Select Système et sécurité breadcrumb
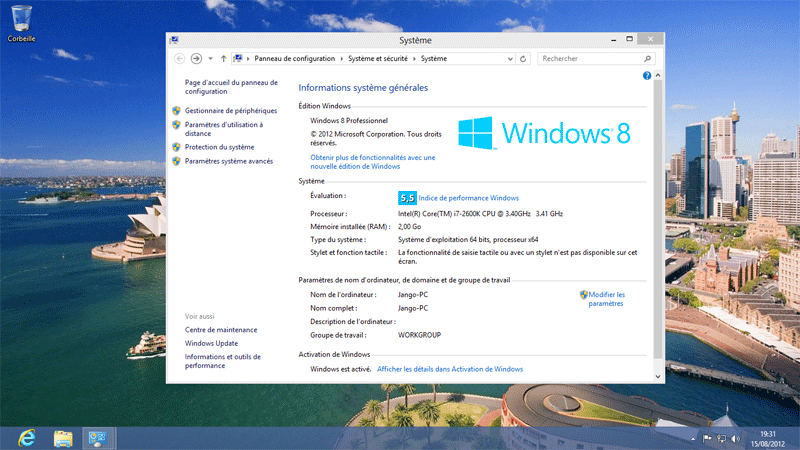Image resolution: width=800 pixels, height=450 pixels. coord(378,59)
